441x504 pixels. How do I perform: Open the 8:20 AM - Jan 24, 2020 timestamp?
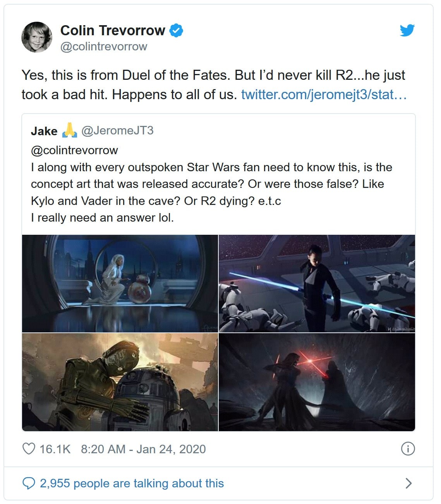(143, 449)
